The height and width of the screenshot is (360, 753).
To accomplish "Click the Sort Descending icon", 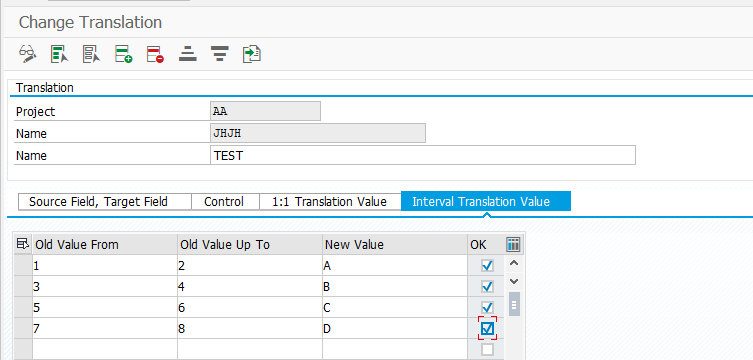I will [x=219, y=53].
